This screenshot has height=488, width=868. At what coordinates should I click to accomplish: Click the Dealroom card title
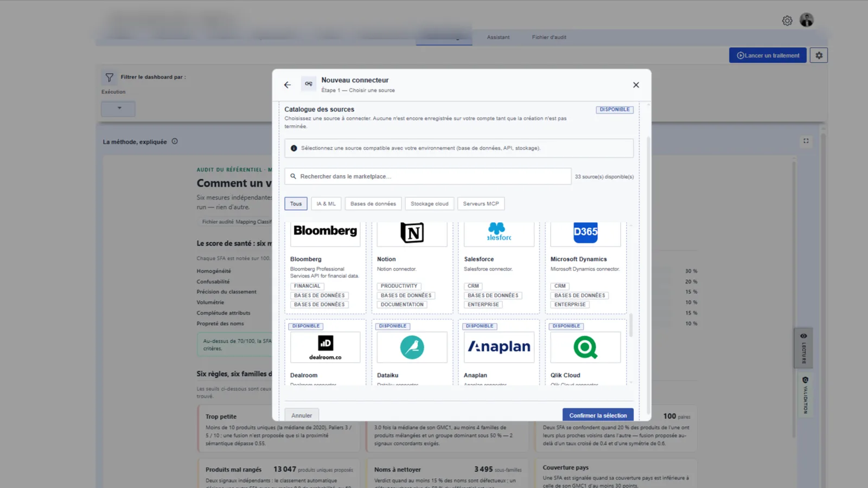(x=304, y=375)
